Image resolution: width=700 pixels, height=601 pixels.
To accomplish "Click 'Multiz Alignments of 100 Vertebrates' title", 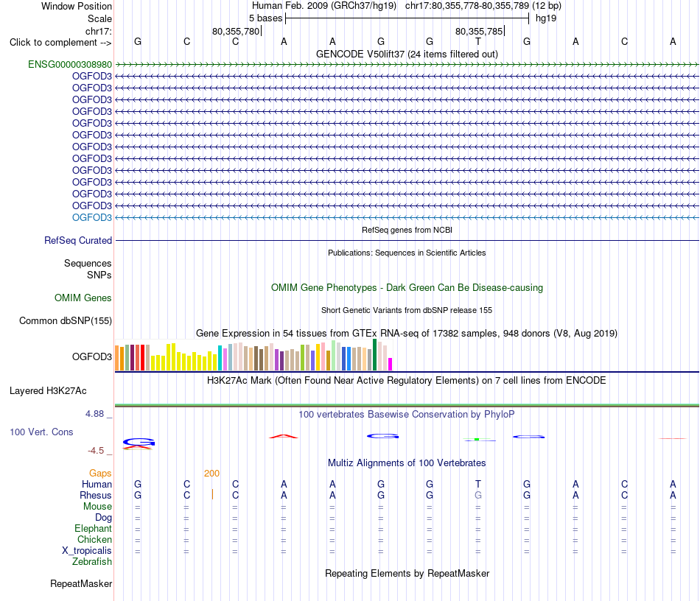I will pyautogui.click(x=407, y=463).
